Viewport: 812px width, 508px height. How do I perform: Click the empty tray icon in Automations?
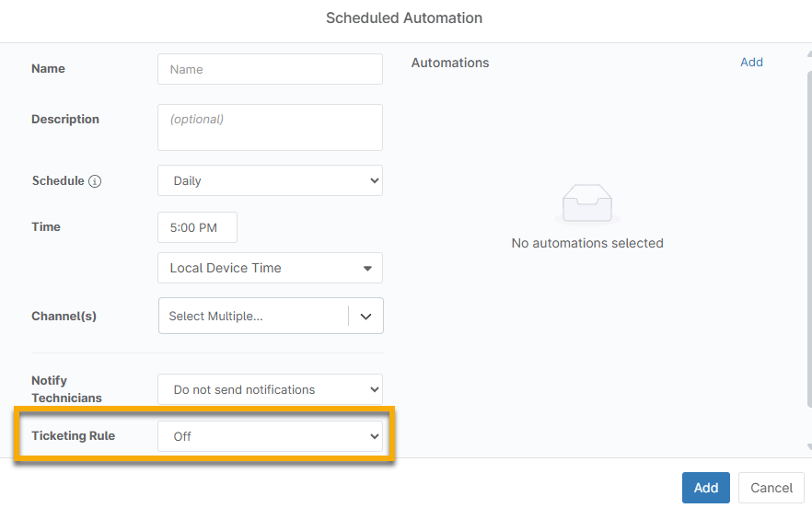(x=586, y=203)
